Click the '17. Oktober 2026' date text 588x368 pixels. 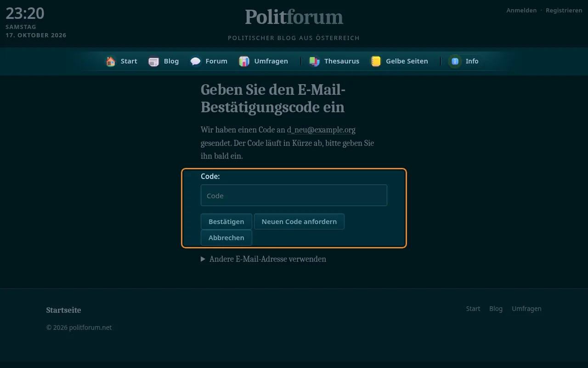(x=36, y=35)
